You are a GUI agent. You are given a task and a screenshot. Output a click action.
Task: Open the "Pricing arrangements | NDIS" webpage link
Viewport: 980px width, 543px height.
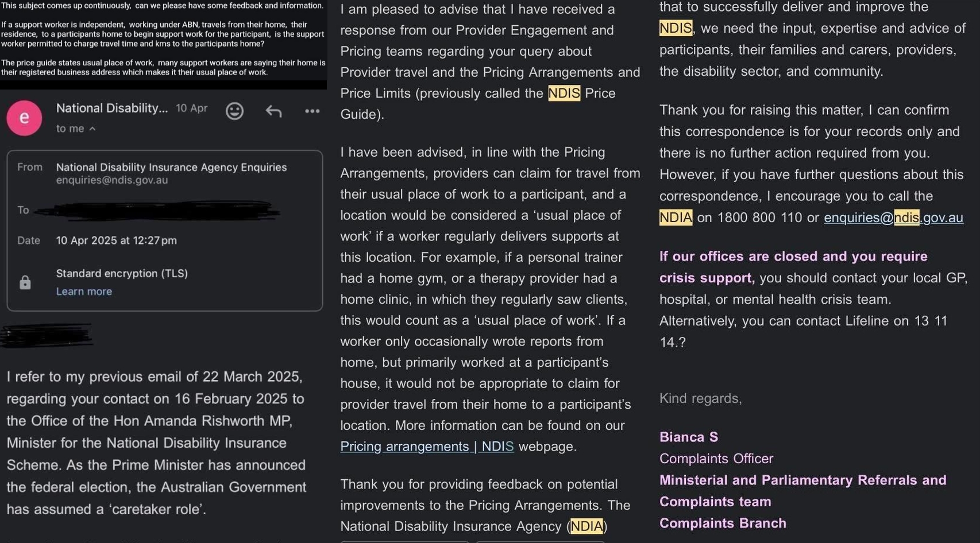tap(427, 447)
